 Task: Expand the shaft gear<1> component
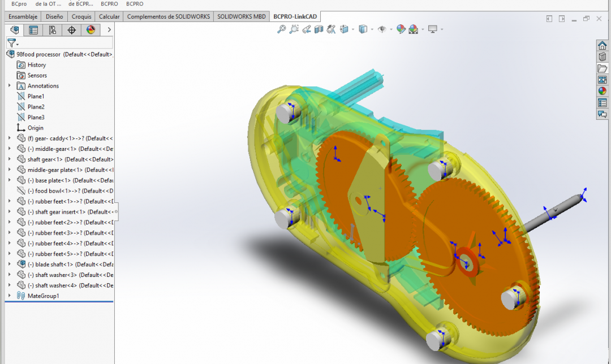tap(10, 159)
